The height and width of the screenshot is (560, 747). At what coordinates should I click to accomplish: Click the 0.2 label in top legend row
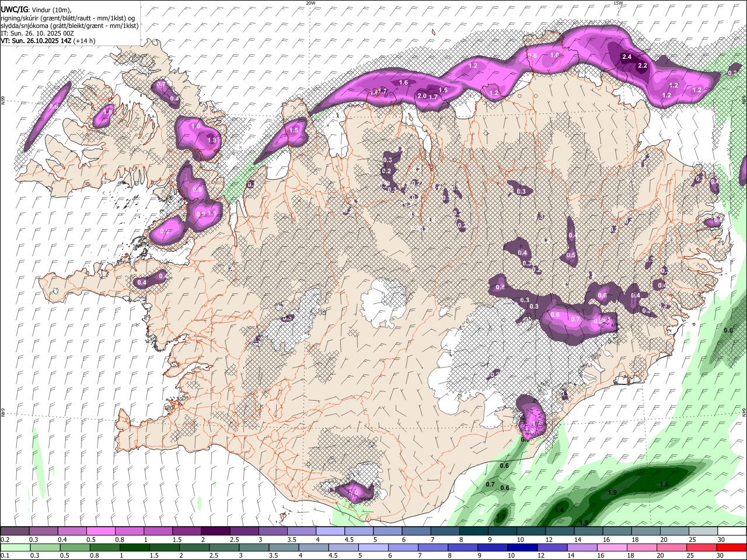click(5, 540)
